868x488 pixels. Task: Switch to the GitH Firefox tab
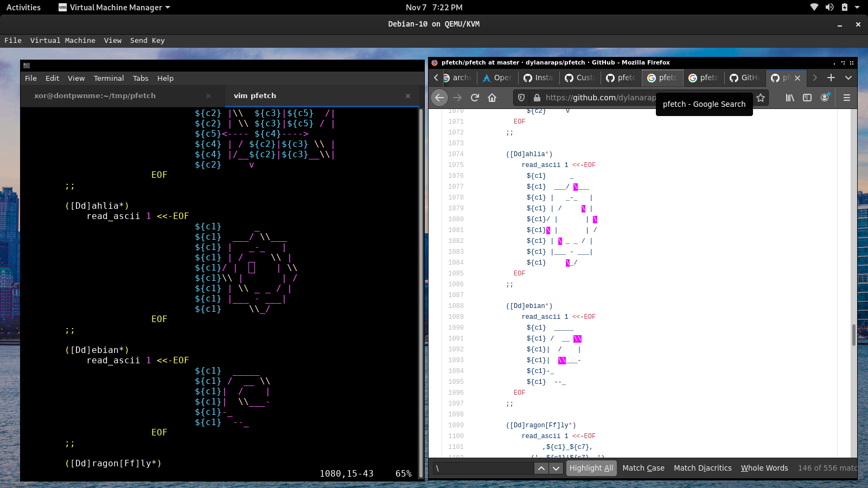click(x=745, y=78)
